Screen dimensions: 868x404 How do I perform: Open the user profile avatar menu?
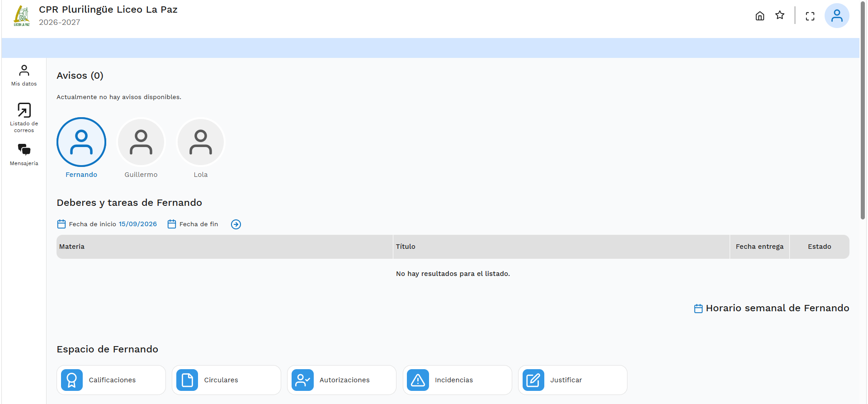pos(837,16)
